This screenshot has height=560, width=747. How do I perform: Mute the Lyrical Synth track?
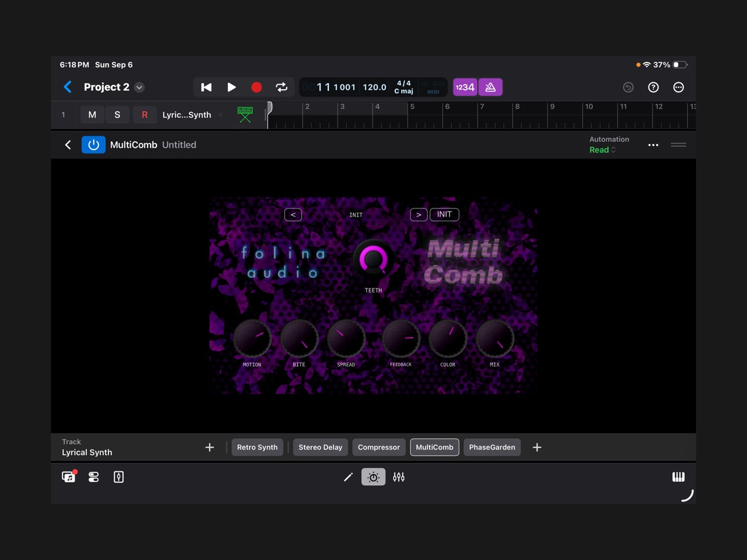pos(92,115)
